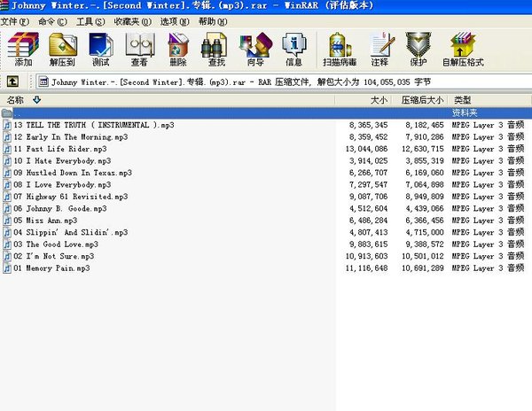Select file 10 I Hate Everybody.mp3

click(62, 160)
